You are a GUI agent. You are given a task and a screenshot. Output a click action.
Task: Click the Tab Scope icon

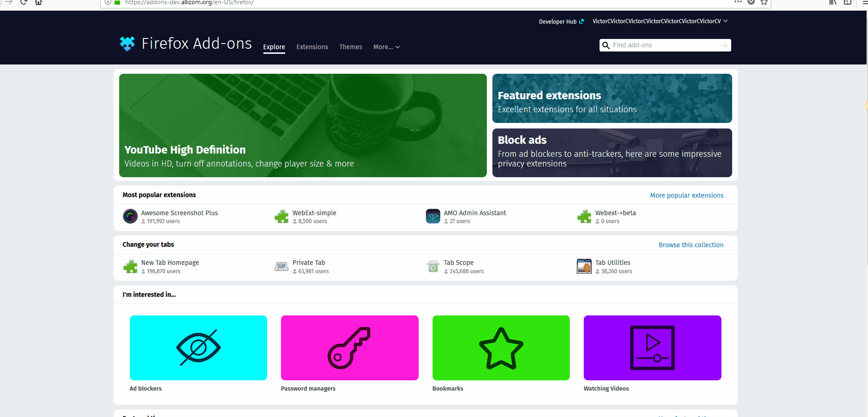[x=433, y=266]
